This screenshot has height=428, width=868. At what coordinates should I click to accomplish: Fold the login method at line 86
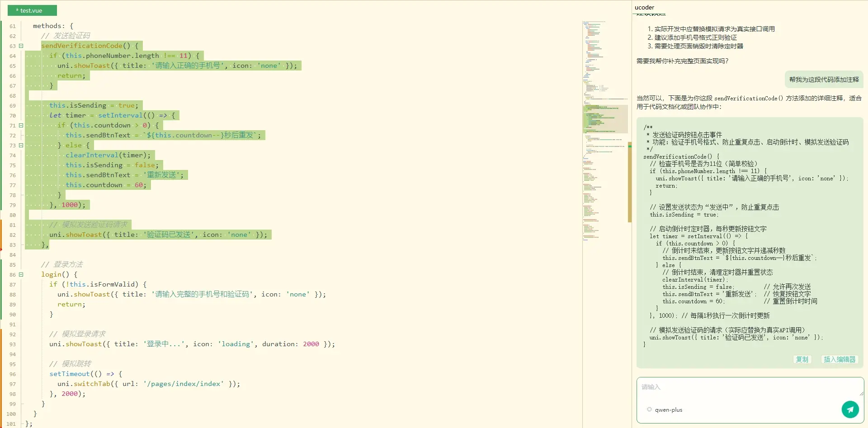tap(21, 274)
